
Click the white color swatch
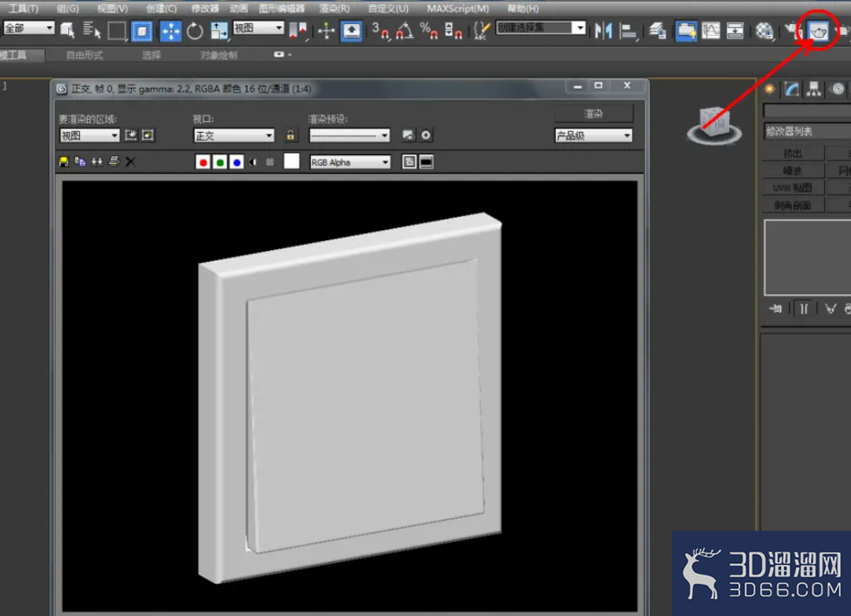(x=291, y=161)
